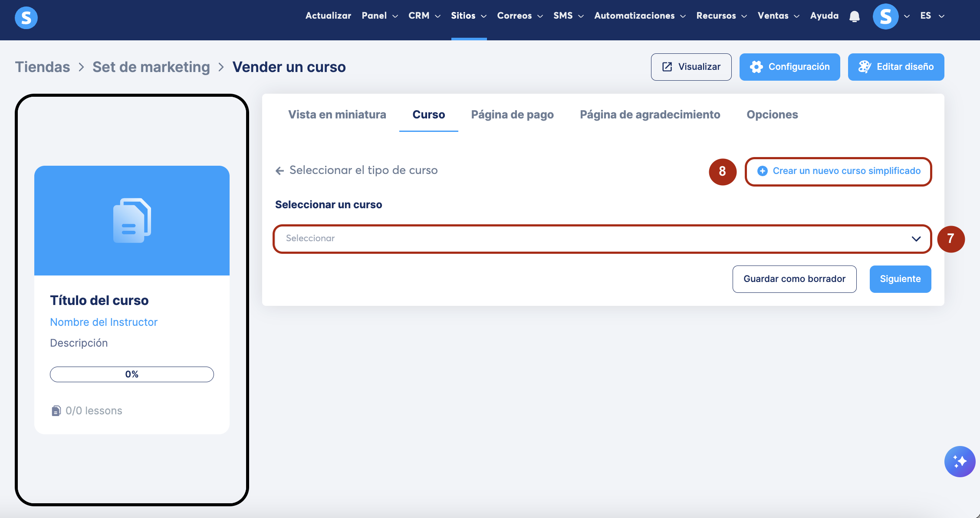Click the back arrow beside Seleccionar el tipo
This screenshot has height=518, width=980.
(280, 170)
